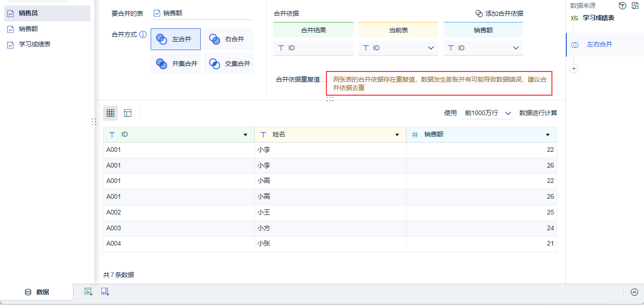
Task: Open the 前1000万行 rows dropdown
Action: pyautogui.click(x=488, y=113)
